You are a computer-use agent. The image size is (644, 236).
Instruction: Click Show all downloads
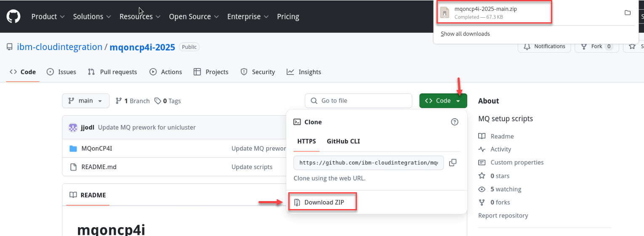[465, 34]
